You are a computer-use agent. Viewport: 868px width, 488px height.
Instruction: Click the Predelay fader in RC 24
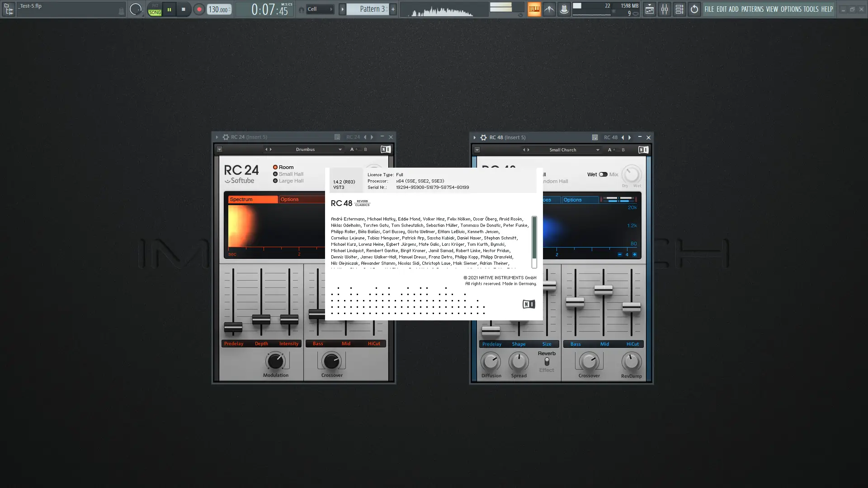point(233,327)
